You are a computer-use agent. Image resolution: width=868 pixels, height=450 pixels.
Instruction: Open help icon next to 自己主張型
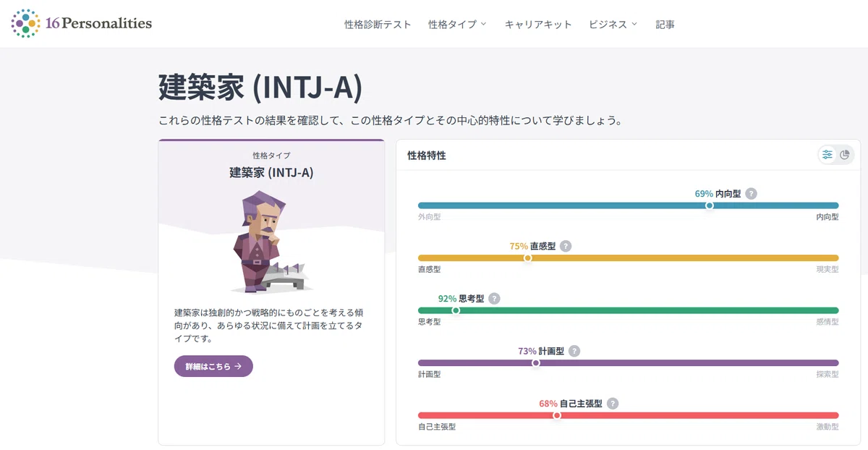pyautogui.click(x=613, y=404)
